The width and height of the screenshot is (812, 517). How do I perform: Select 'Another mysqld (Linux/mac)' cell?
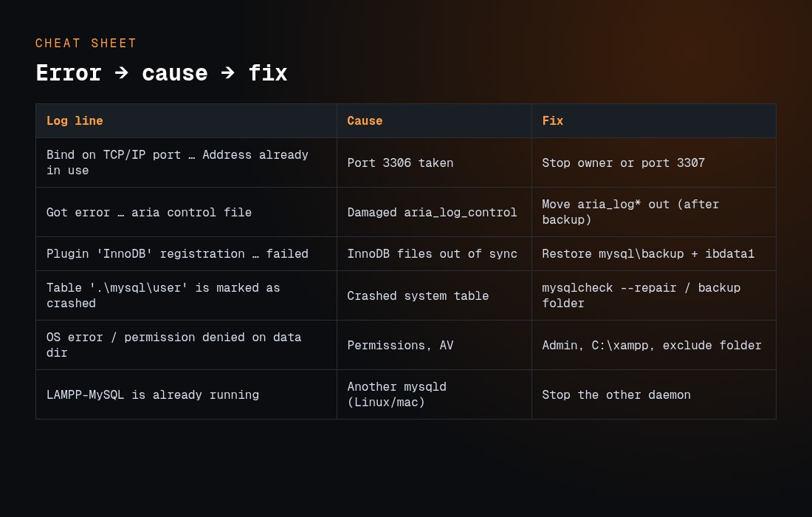point(434,394)
